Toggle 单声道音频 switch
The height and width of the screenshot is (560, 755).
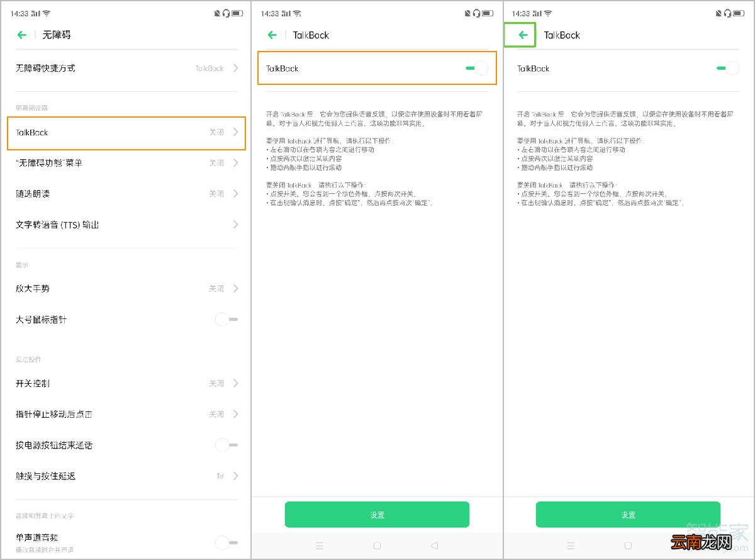click(x=226, y=542)
